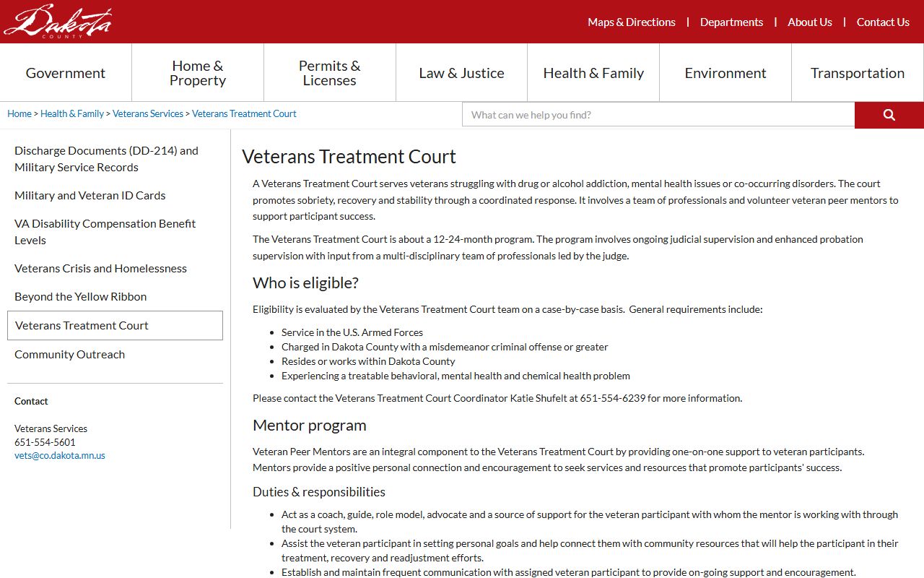Click the Veterans Treatment Court page heading
Viewport: 924px width, 578px height.
click(349, 157)
